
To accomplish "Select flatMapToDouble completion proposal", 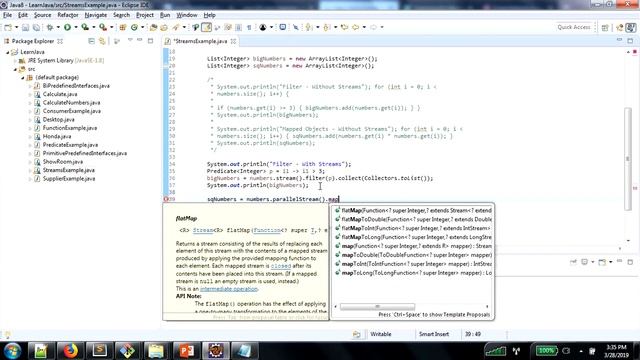I will click(x=412, y=219).
